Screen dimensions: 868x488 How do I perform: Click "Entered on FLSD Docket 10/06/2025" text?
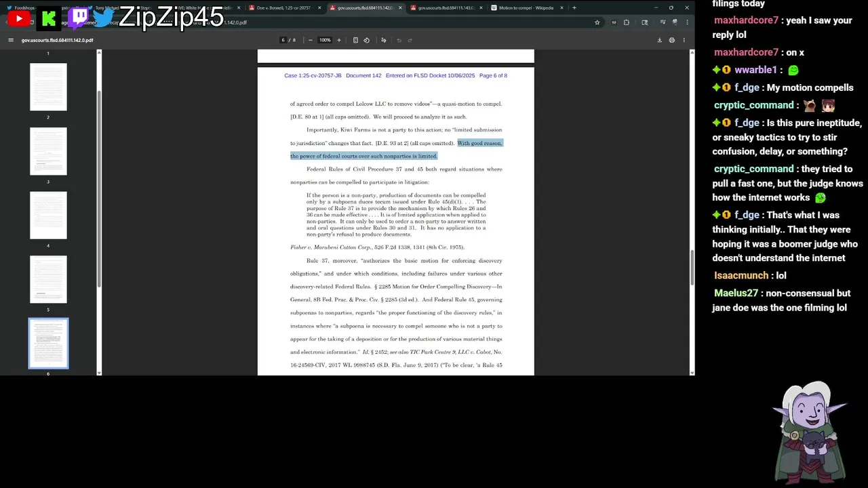(430, 75)
